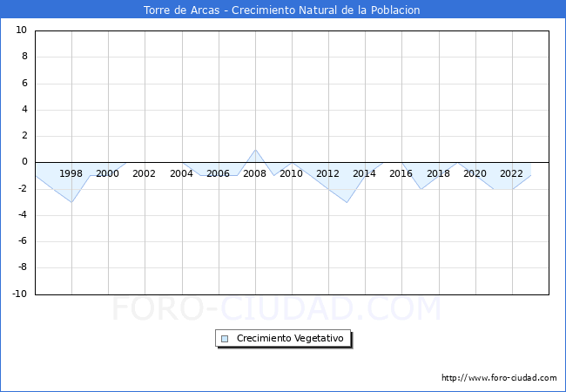Select the 1998 year label

71,173
